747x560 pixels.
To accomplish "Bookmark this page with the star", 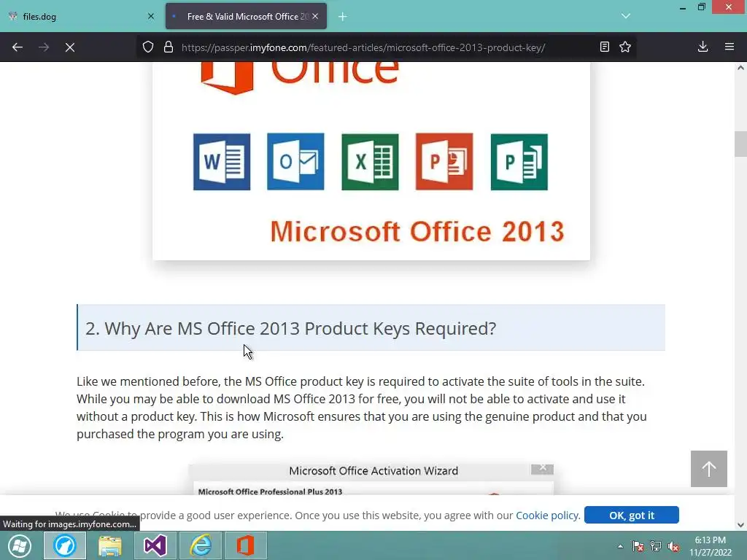I will point(625,47).
